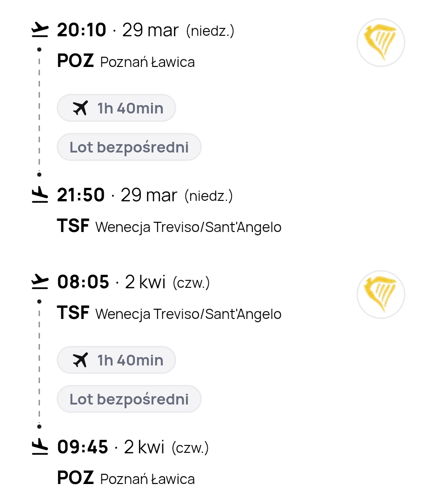Viewport: 423px width, 504px height.
Task: Click airplane icon in outbound duration badge
Action: click(80, 108)
